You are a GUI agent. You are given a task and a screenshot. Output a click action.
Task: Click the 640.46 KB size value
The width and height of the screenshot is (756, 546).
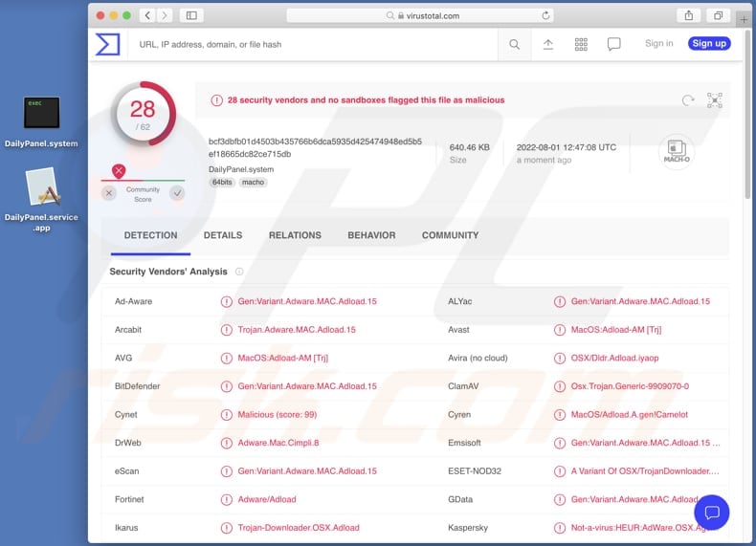coord(469,147)
